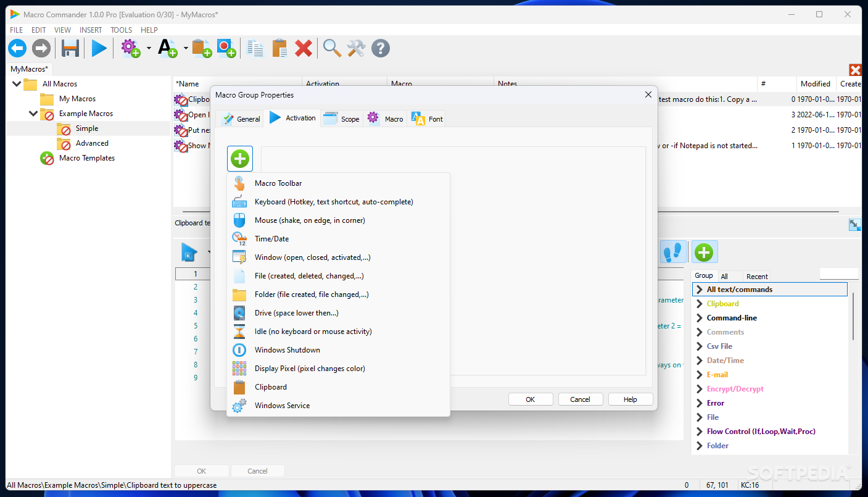
Task: Choose Mouse (shake, on edge) activation
Action: 338,220
